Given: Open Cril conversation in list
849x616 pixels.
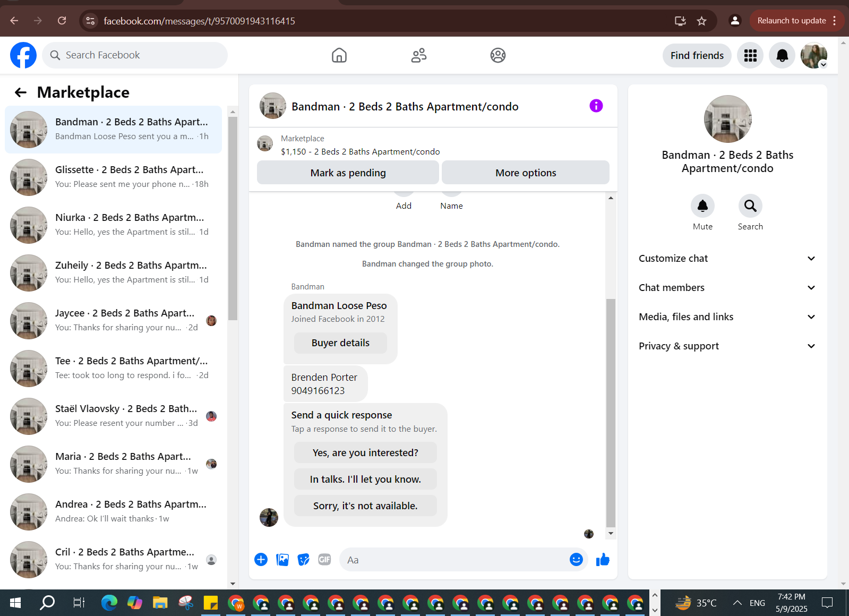Looking at the screenshot, I should pyautogui.click(x=114, y=560).
